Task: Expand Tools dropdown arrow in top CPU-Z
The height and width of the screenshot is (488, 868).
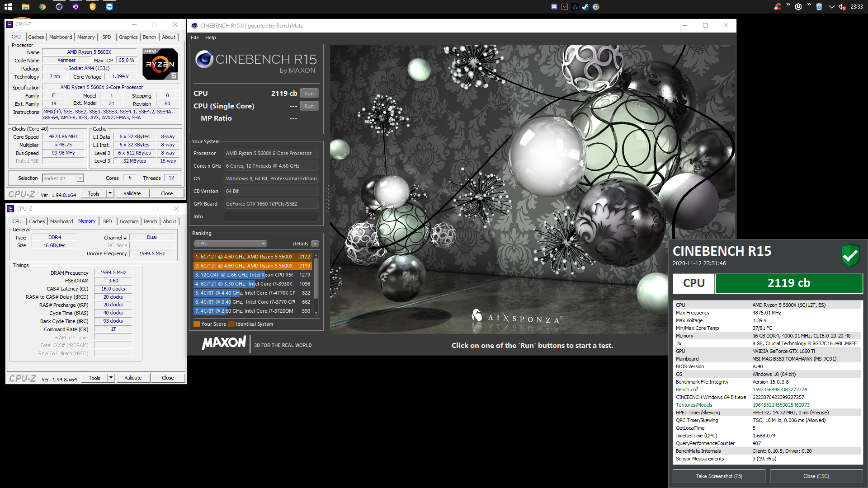Action: coord(110,193)
